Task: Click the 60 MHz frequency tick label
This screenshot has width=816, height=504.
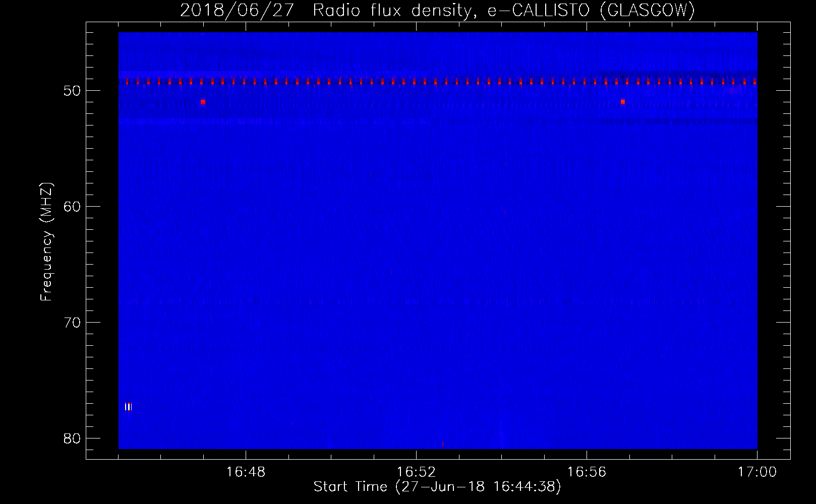Action: tap(72, 207)
